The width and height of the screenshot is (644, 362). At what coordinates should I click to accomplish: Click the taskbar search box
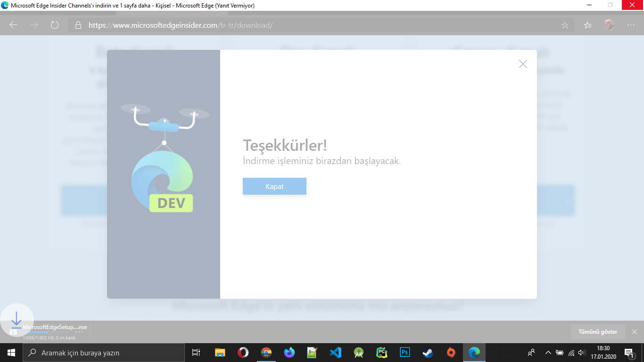pyautogui.click(x=103, y=353)
